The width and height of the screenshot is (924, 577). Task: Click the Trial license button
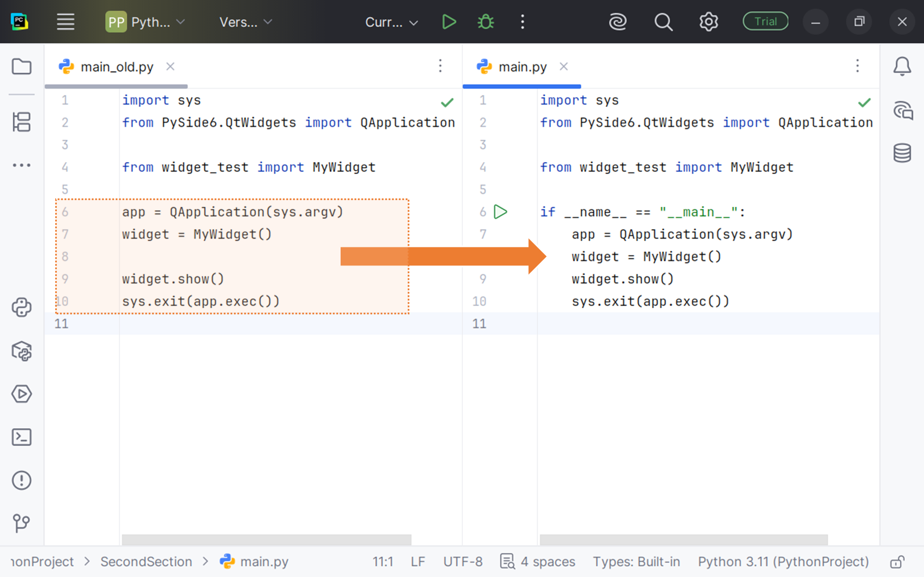click(x=765, y=22)
